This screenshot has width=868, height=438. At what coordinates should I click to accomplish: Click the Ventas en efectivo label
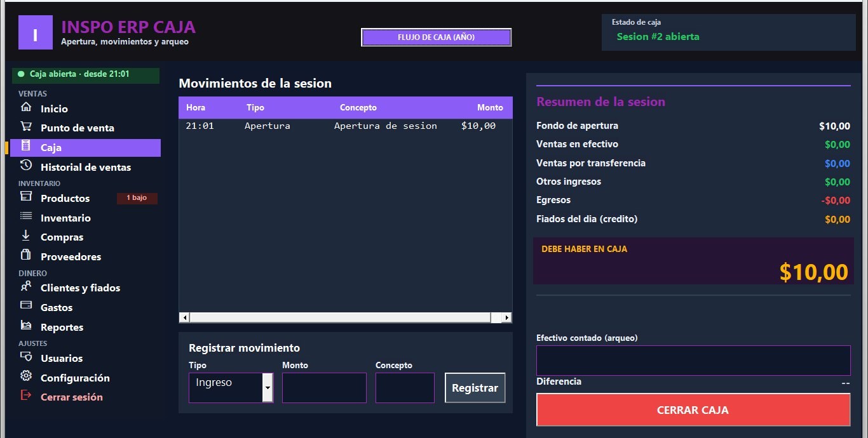[x=577, y=144]
